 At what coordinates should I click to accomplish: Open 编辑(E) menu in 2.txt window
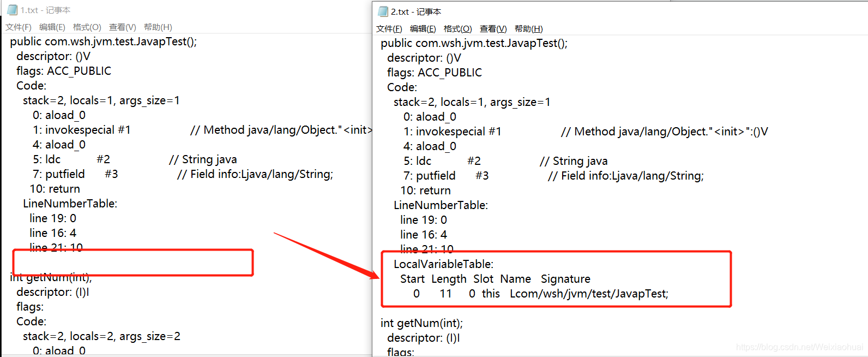[423, 29]
